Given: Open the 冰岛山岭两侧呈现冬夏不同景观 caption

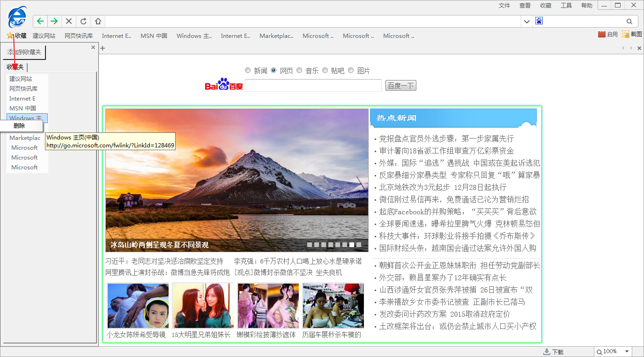Looking at the screenshot, I should pyautogui.click(x=159, y=245).
